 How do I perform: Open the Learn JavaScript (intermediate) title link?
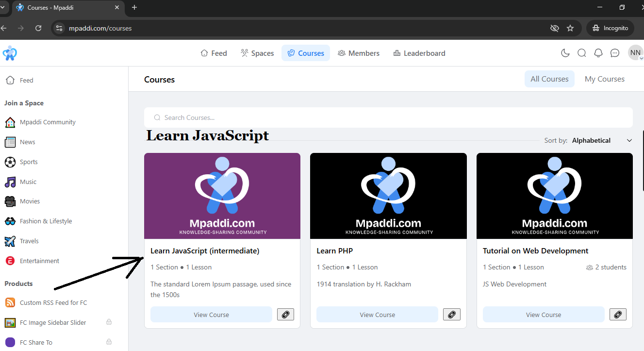205,251
